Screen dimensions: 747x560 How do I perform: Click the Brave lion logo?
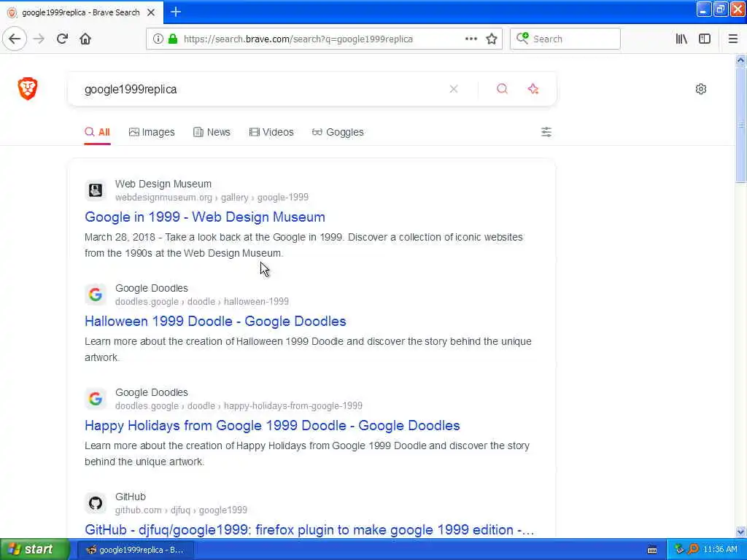tap(28, 88)
